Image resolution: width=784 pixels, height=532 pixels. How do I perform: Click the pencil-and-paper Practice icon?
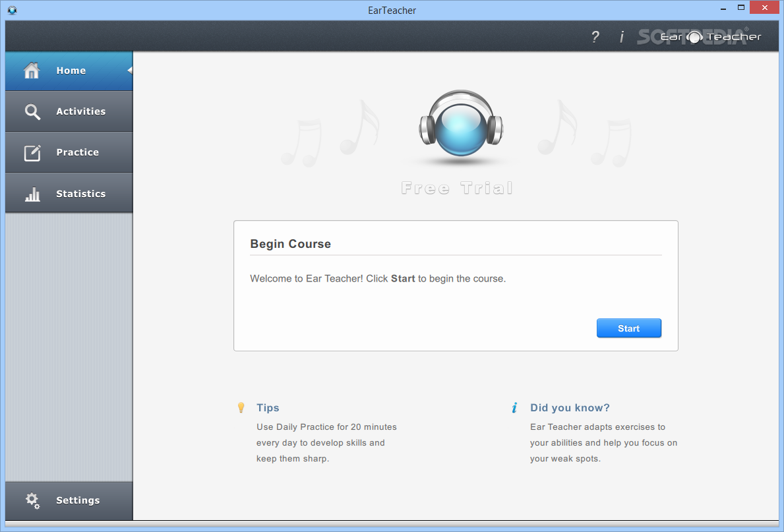click(x=32, y=152)
